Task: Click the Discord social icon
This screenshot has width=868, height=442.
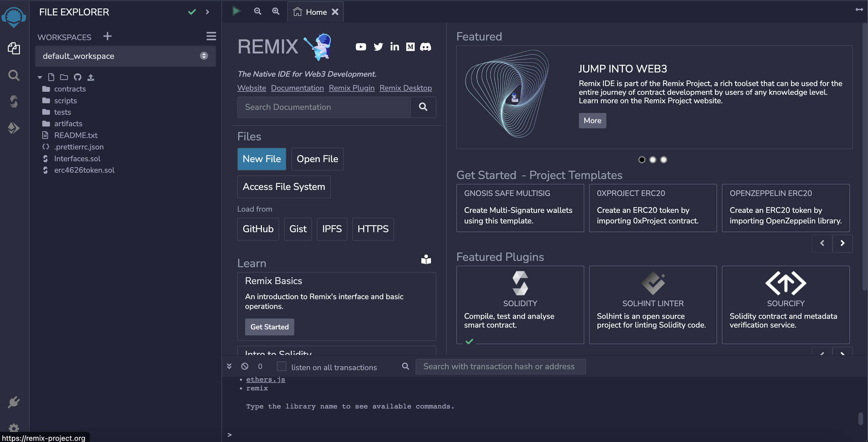Action: (425, 47)
